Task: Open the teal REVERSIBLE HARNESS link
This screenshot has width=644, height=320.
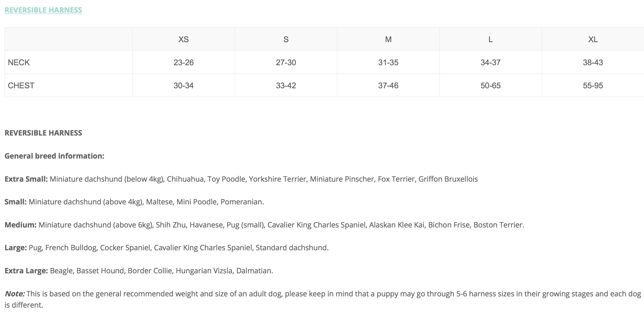Action: 43,10
